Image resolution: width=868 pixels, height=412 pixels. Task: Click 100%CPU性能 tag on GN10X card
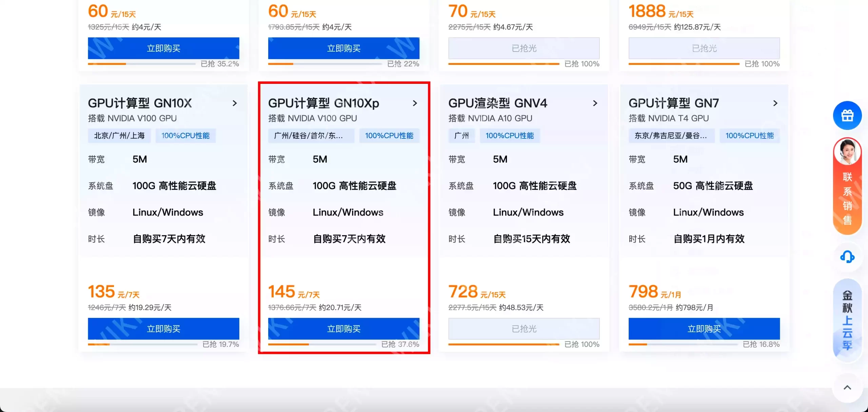pos(185,136)
